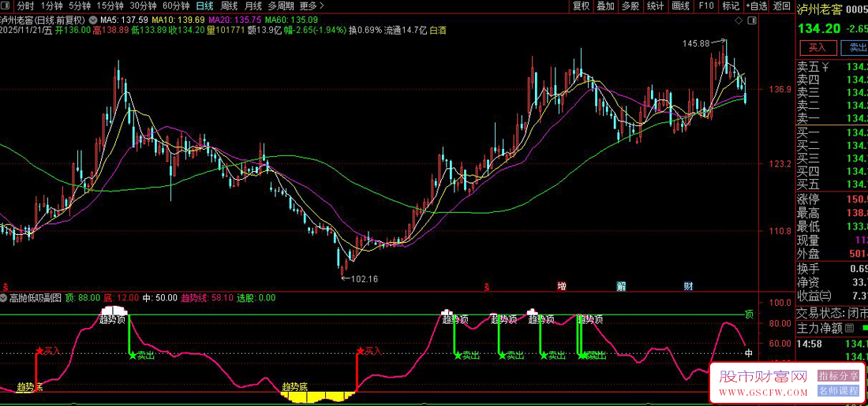
Task: Click the 财 event marker
Action: [689, 286]
